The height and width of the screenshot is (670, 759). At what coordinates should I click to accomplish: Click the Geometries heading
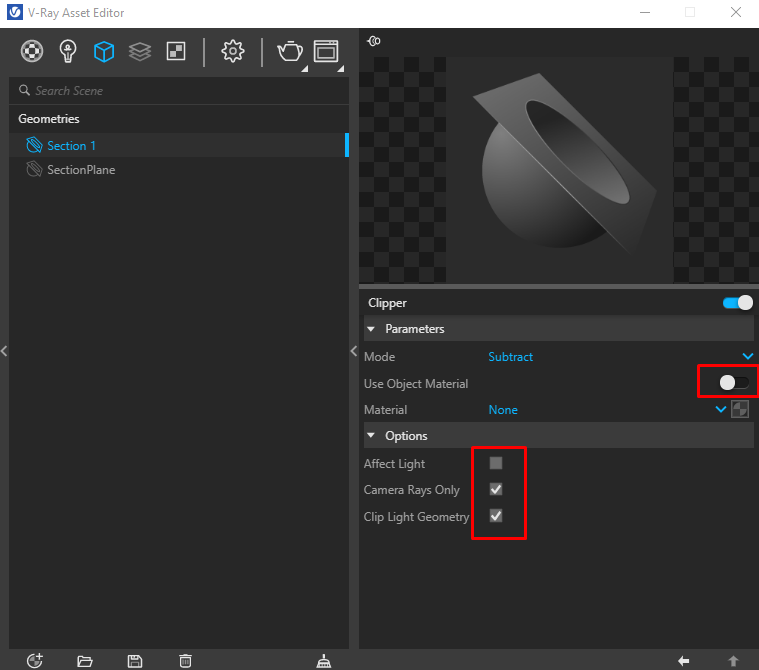coord(49,119)
